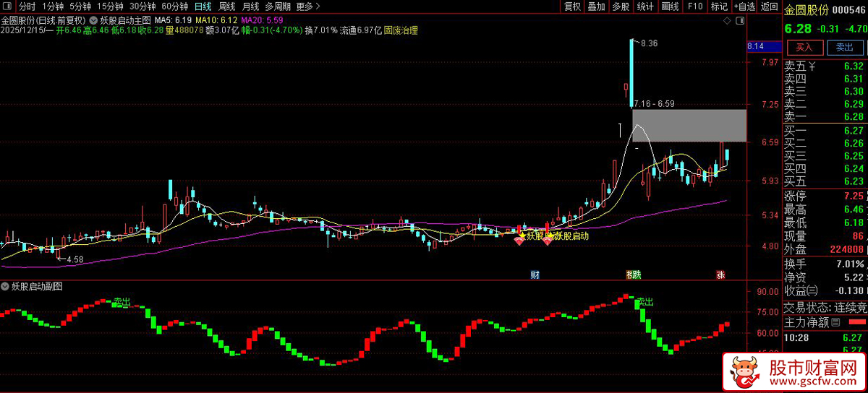Click the 涨跌 marker on timeline
The height and width of the screenshot is (393, 868).
634,275
